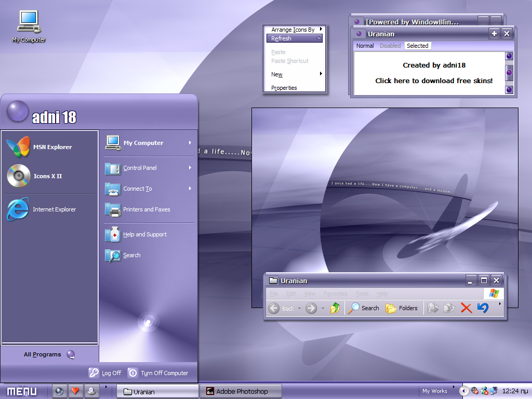This screenshot has width=532, height=399.
Task: Choose Refresh in the context menu
Action: pyautogui.click(x=295, y=38)
